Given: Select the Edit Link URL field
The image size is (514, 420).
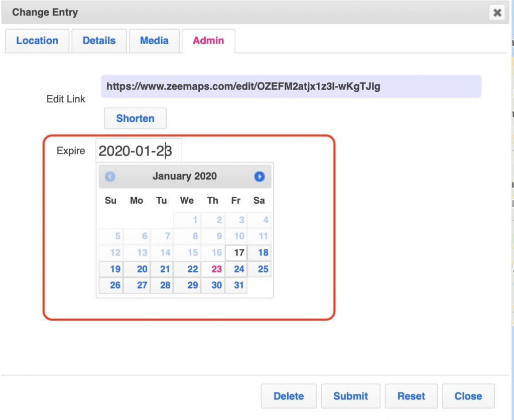Looking at the screenshot, I should point(291,86).
